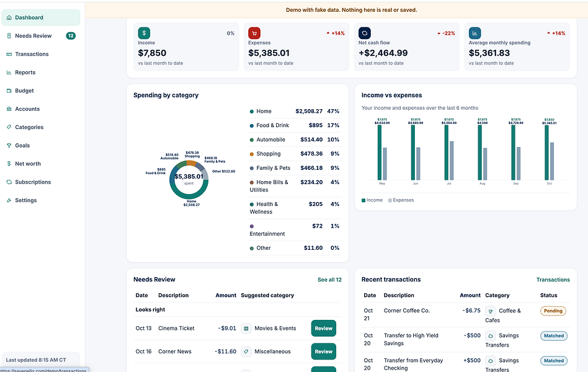Click the Net worth dollar icon
The width and height of the screenshot is (588, 372).
tap(9, 164)
